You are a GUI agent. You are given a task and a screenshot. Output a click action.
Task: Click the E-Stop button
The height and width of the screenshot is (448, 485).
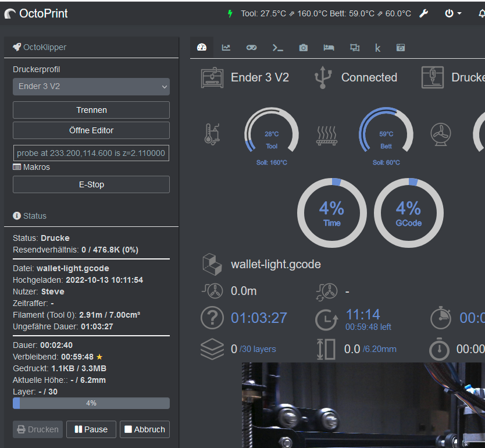pos(91,184)
